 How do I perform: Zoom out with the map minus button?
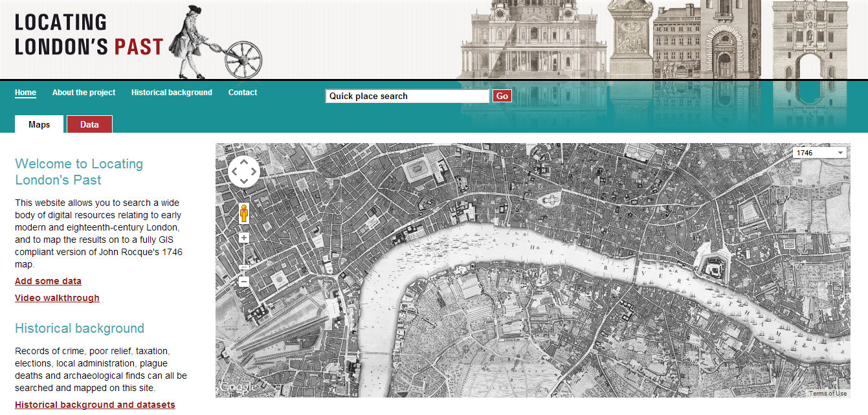pos(244,282)
